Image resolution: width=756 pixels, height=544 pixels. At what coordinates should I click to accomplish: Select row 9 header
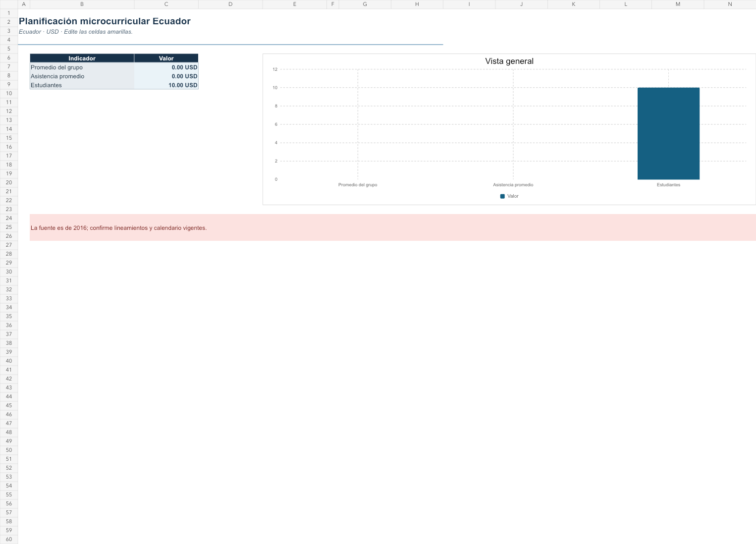tap(9, 85)
